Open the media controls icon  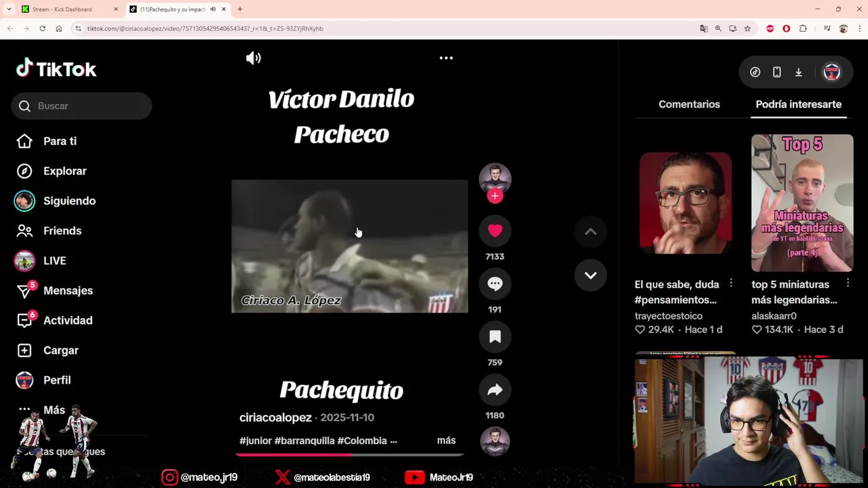click(x=827, y=28)
